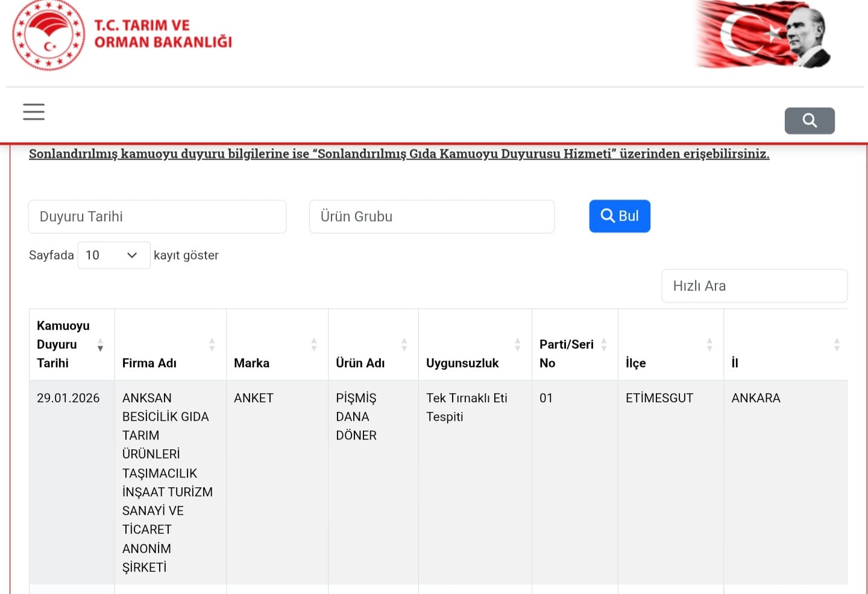The height and width of the screenshot is (594, 868).
Task: Sort by Kamuoyu Duyuru Tarihi column arrows
Action: [100, 344]
